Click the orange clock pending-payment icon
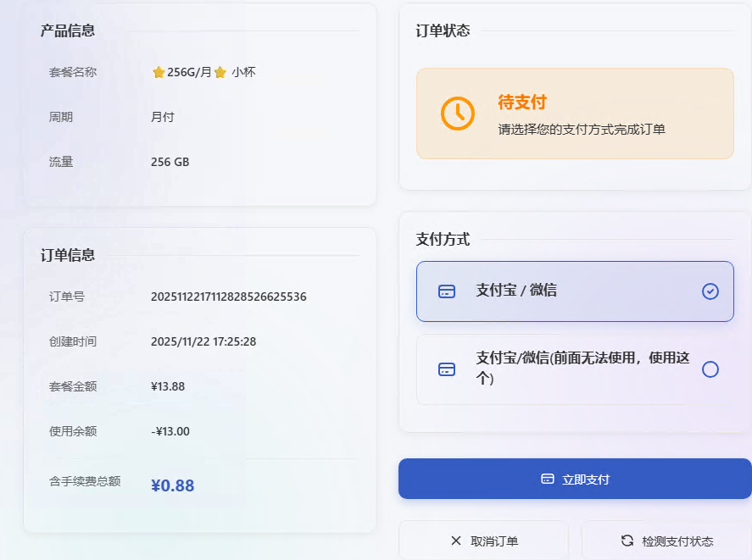 pyautogui.click(x=457, y=114)
